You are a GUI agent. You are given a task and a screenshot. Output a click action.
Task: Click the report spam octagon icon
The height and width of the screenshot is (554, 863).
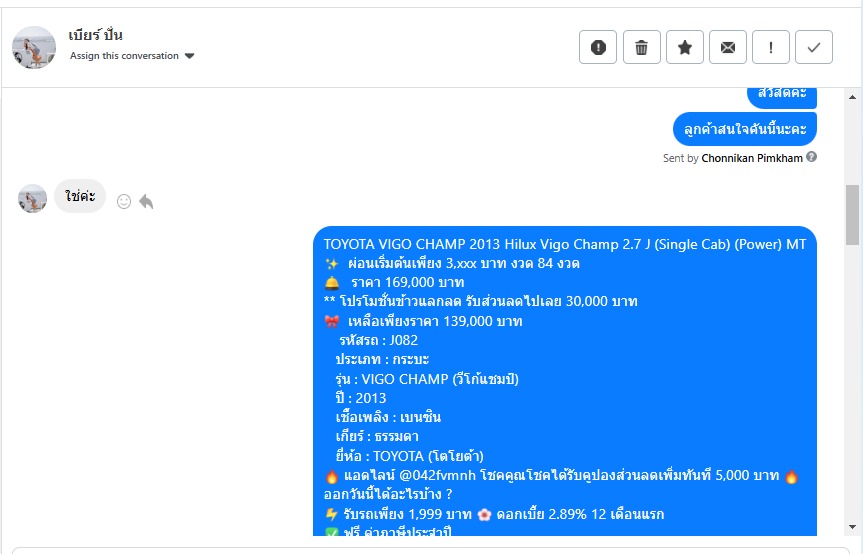pos(598,47)
